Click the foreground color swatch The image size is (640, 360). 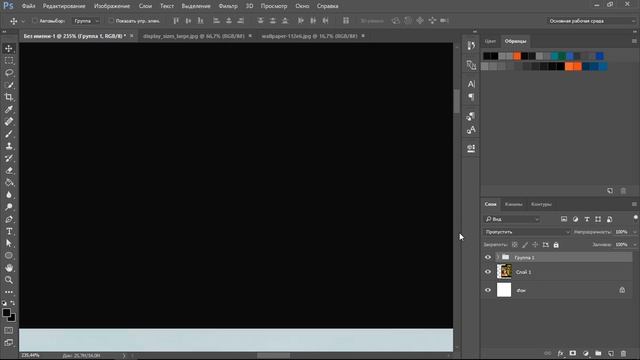[6, 313]
